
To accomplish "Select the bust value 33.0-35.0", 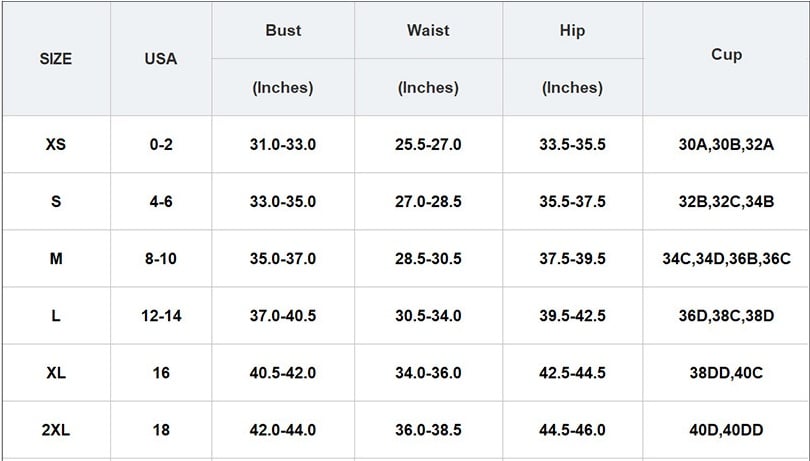I will (283, 202).
